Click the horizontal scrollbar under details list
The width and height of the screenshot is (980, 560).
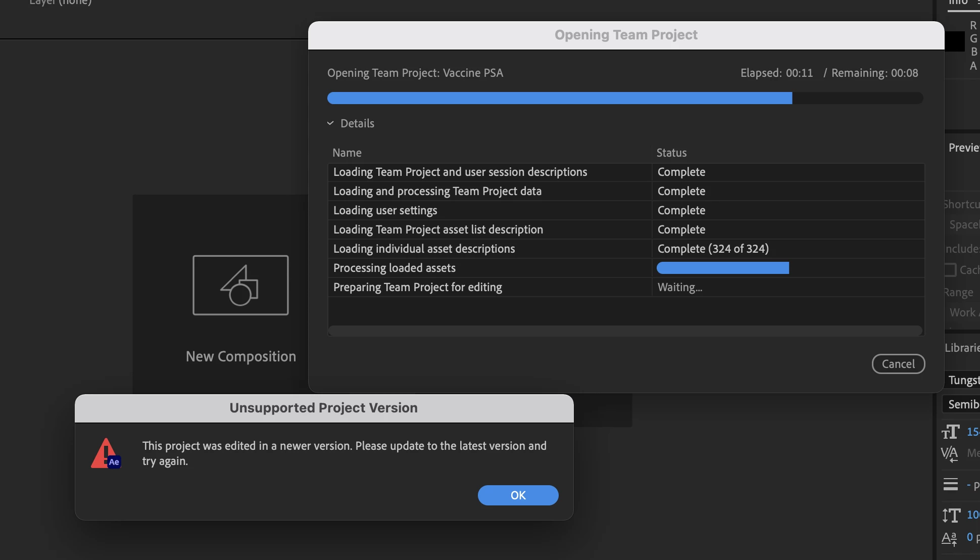point(625,331)
